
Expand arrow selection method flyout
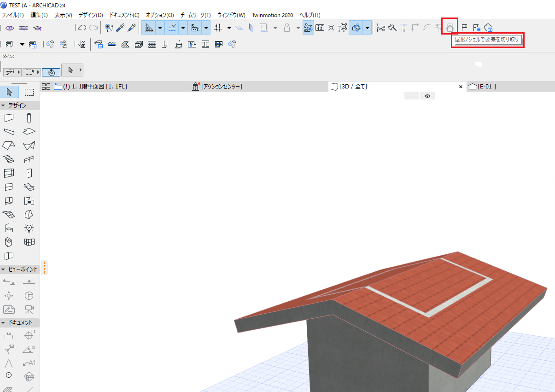coord(81,70)
